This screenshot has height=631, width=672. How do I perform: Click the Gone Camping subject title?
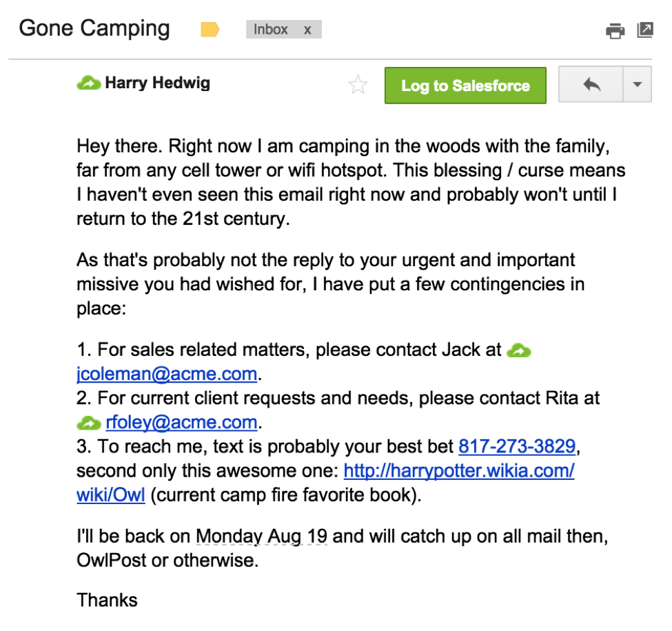pos(94,28)
